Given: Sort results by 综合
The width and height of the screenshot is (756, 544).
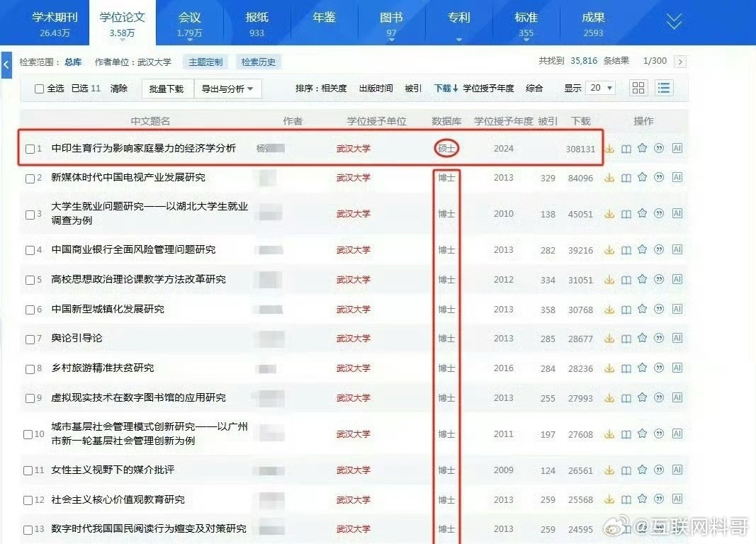Looking at the screenshot, I should (534, 88).
